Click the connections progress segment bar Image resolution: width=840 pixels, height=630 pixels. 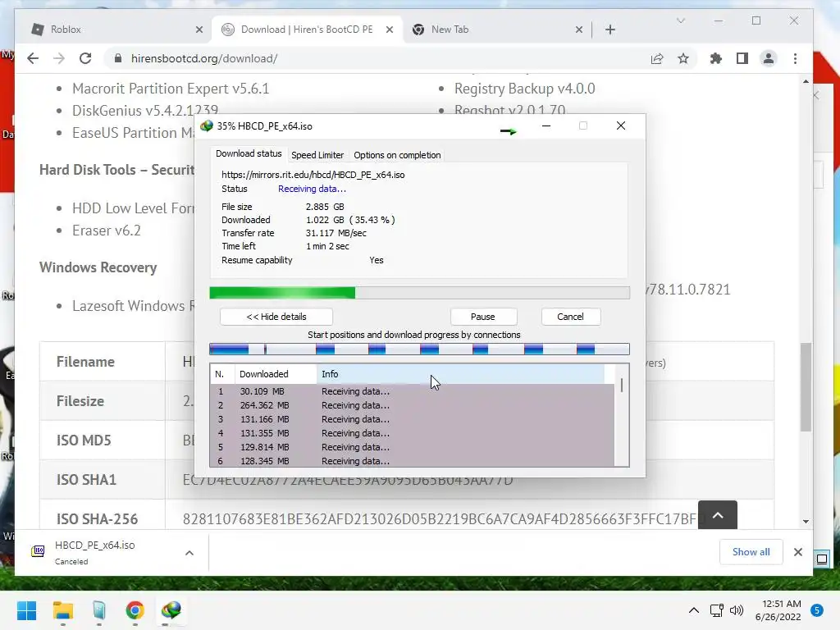pyautogui.click(x=419, y=349)
